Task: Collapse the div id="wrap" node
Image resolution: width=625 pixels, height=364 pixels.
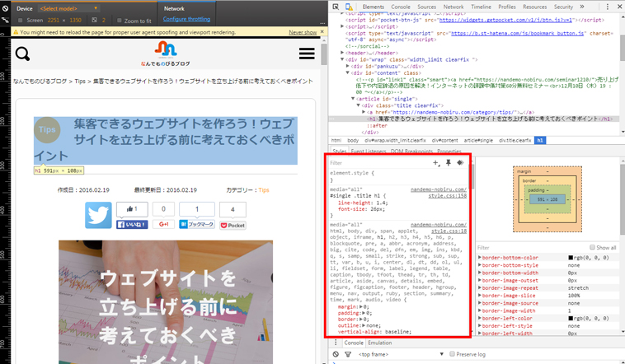Action: point(342,59)
